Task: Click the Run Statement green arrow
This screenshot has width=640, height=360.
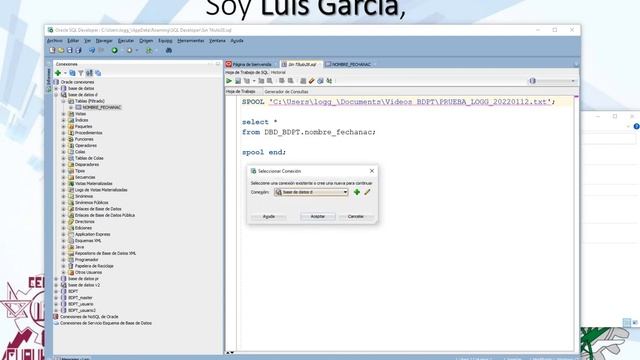Action: (x=229, y=81)
